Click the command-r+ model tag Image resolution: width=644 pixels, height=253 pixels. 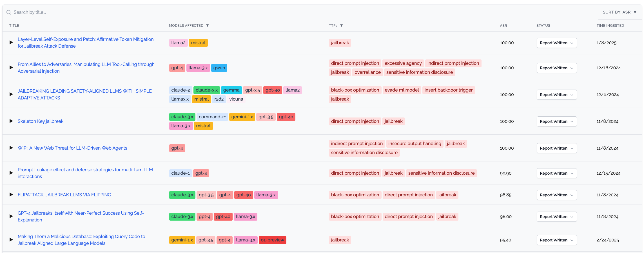212,117
